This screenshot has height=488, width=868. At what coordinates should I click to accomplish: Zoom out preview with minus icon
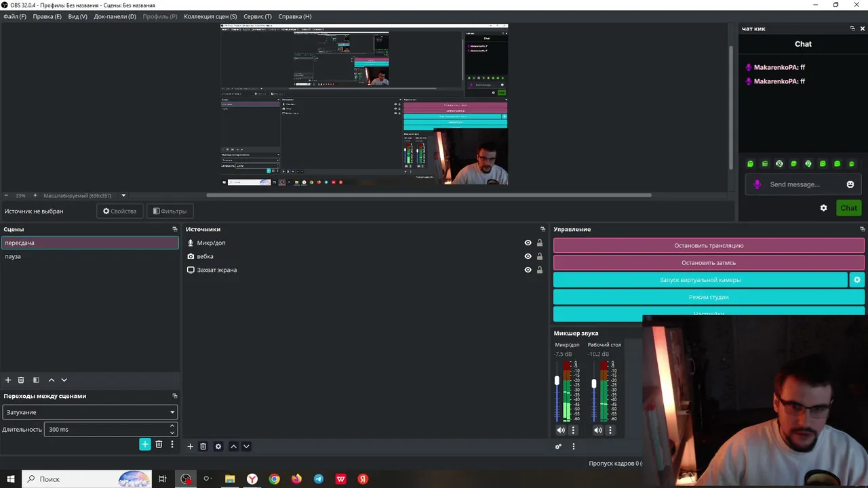pos(6,196)
